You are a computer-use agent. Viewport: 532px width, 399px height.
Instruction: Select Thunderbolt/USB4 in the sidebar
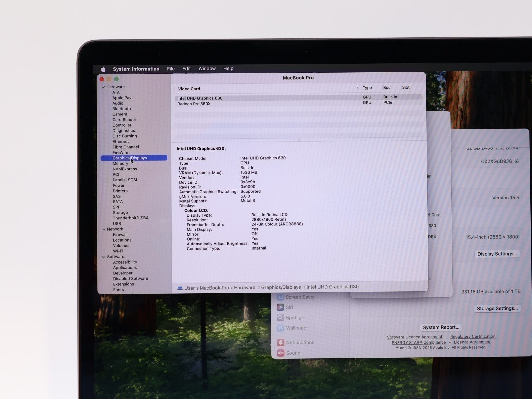[130, 218]
